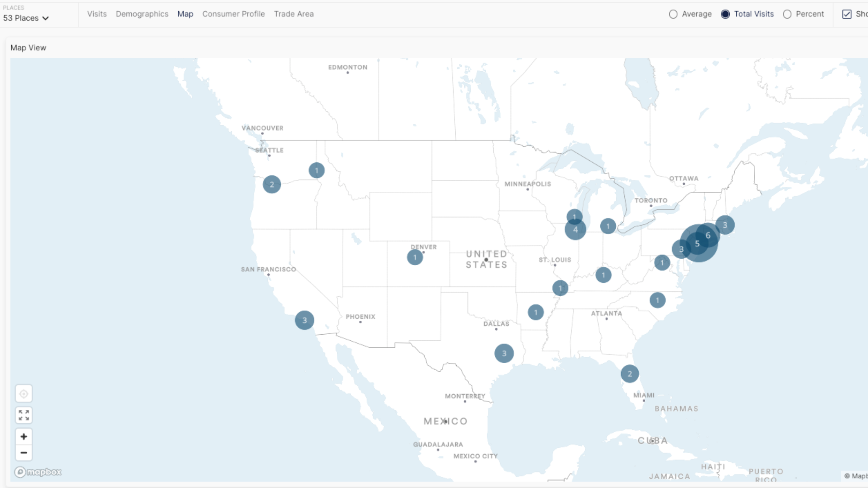Open the Consumer Profile tab

point(233,14)
